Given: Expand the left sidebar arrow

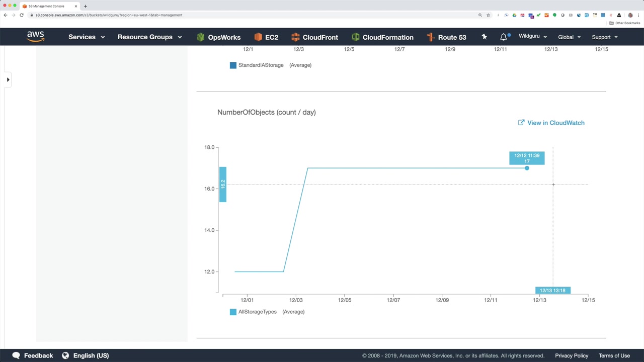Looking at the screenshot, I should pos(8,79).
